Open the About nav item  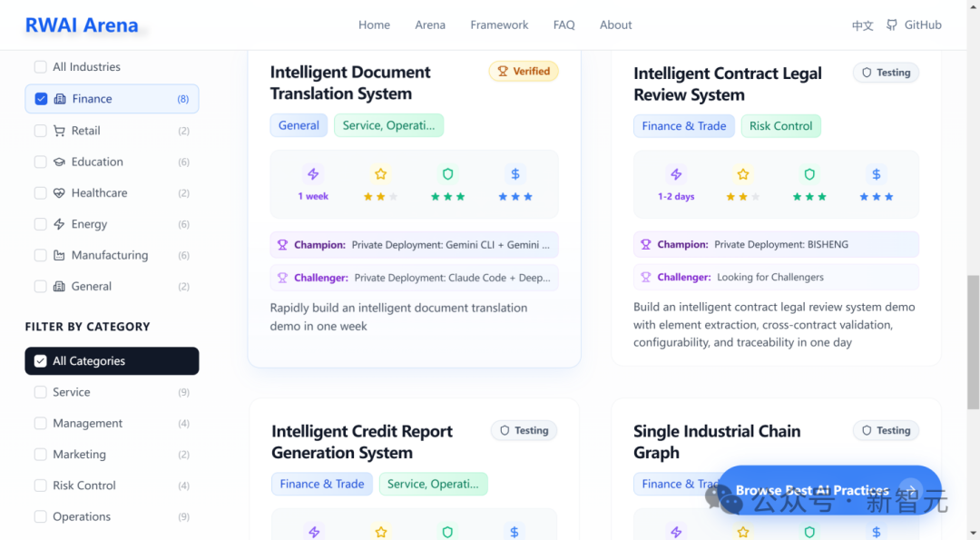tap(615, 25)
